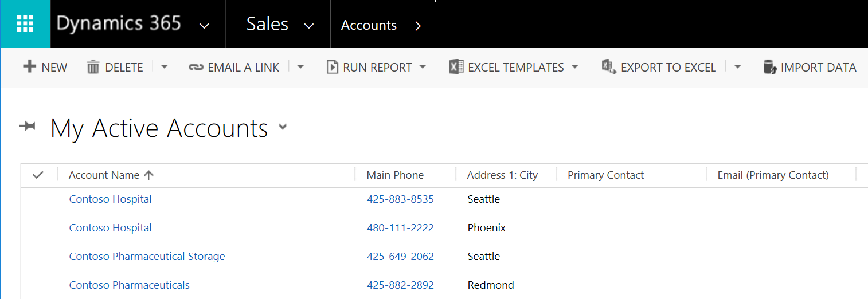Viewport: 868px width, 299px height.
Task: Click the Excel Templates icon
Action: (456, 67)
